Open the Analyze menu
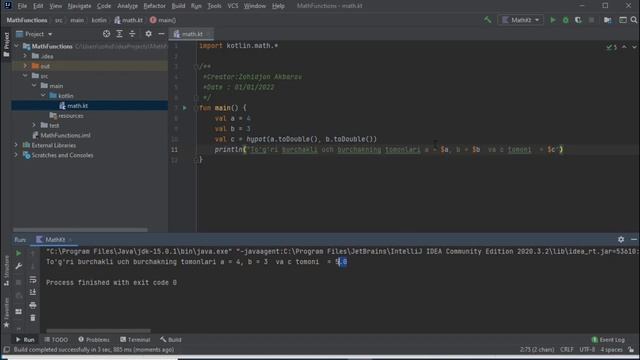The image size is (640, 360). 127,6
